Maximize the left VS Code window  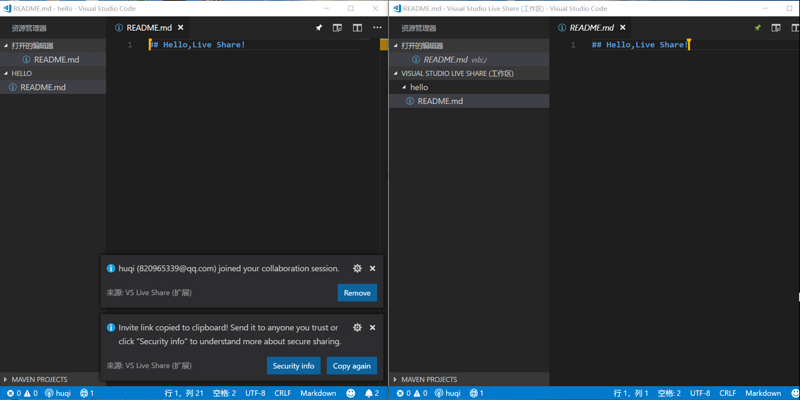point(351,8)
